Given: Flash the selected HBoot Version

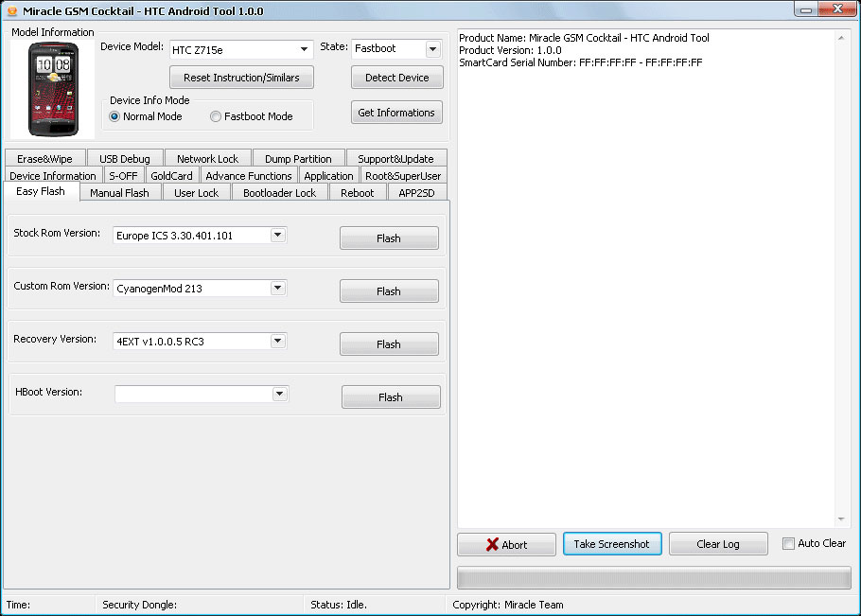Looking at the screenshot, I should (x=391, y=396).
